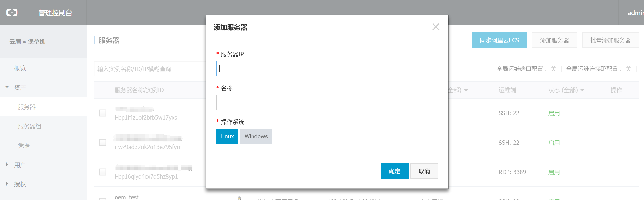This screenshot has height=200, width=644.
Task: Click the Alibaba Cloud logo icon
Action: pos(12,13)
